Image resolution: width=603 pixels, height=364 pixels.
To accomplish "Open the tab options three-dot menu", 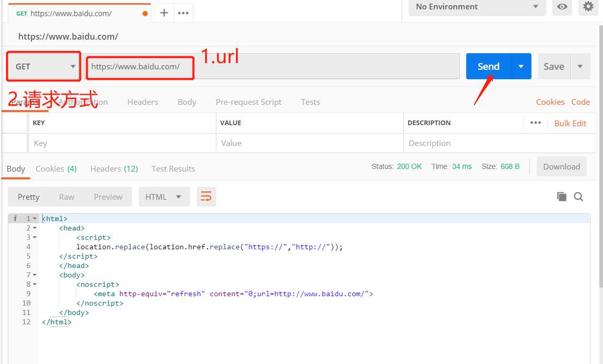I will 183,13.
